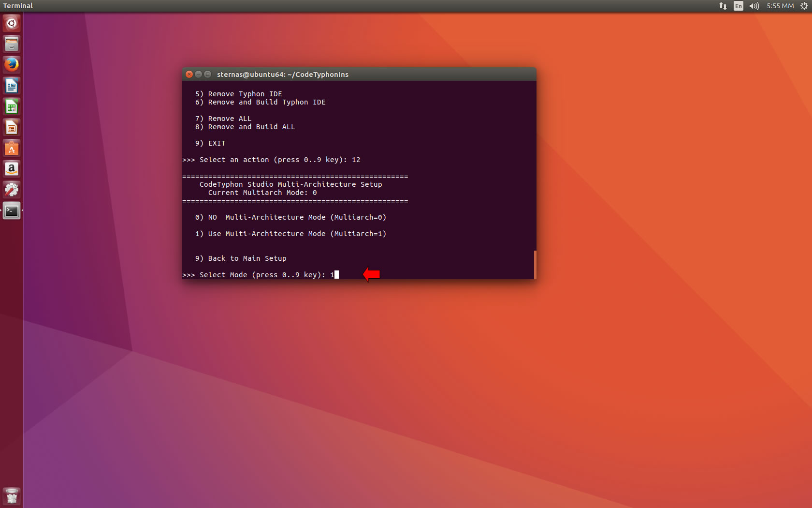Close the terminal window

(x=189, y=74)
